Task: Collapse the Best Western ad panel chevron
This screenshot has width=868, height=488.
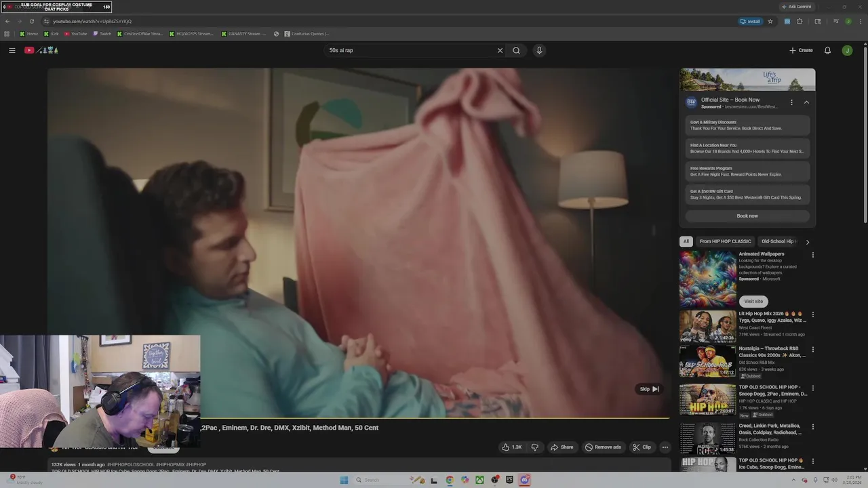Action: pos(806,102)
